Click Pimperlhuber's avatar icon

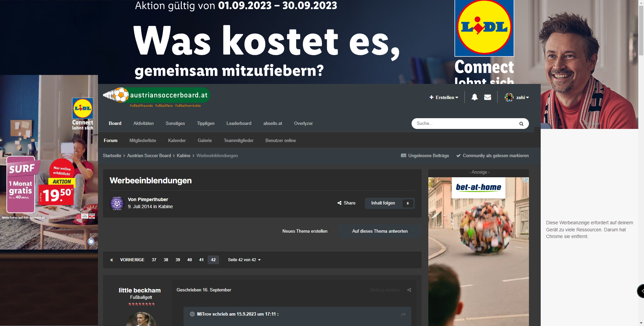117,203
